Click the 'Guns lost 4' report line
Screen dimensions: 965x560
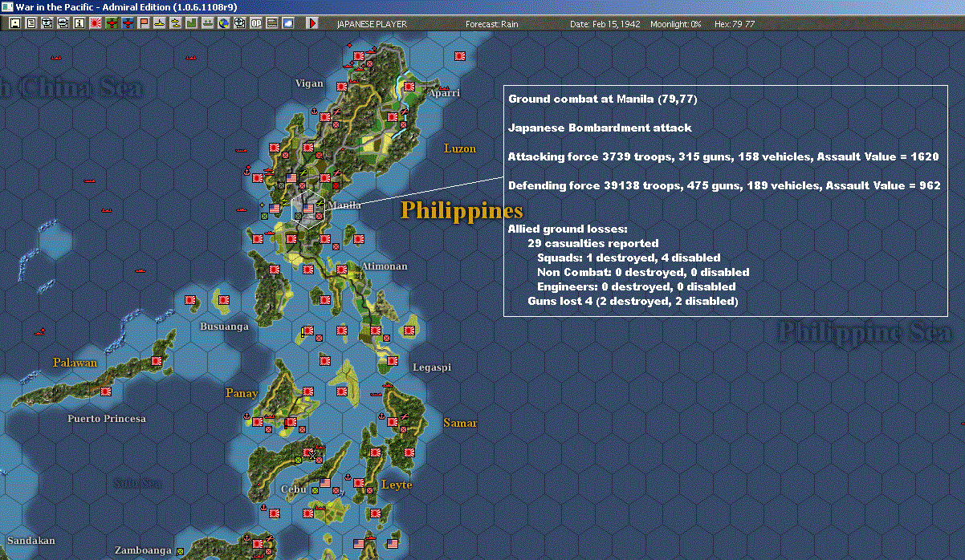(x=633, y=302)
